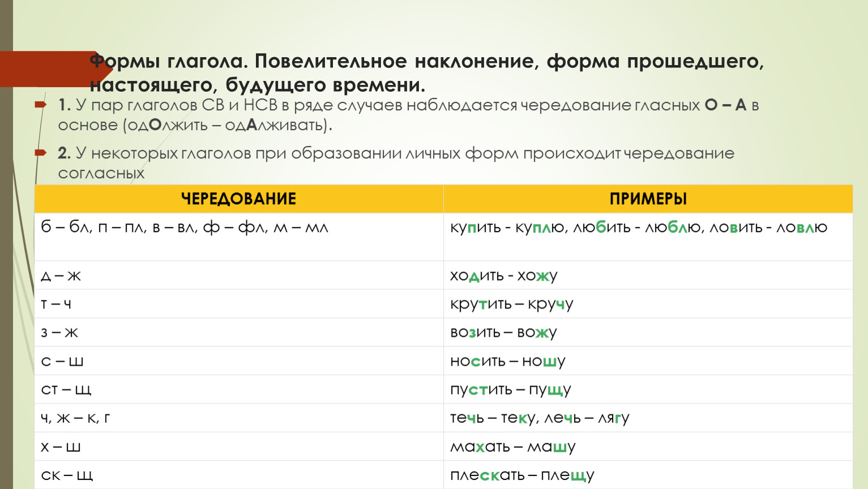
Task: Click the 'возить – вожу' example
Action: click(503, 332)
